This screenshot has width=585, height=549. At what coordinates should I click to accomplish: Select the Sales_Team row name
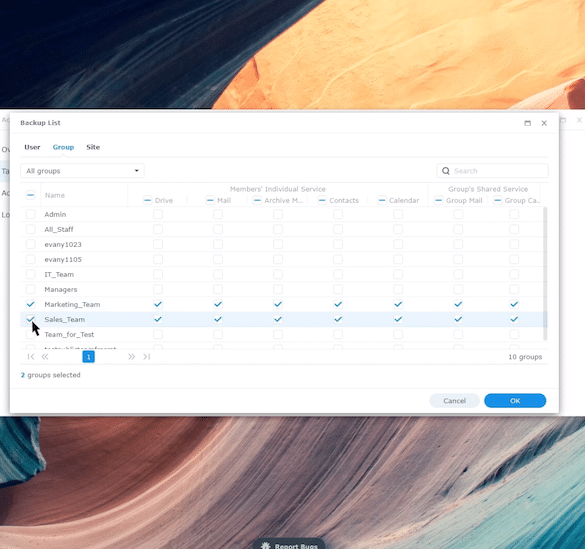(x=65, y=319)
